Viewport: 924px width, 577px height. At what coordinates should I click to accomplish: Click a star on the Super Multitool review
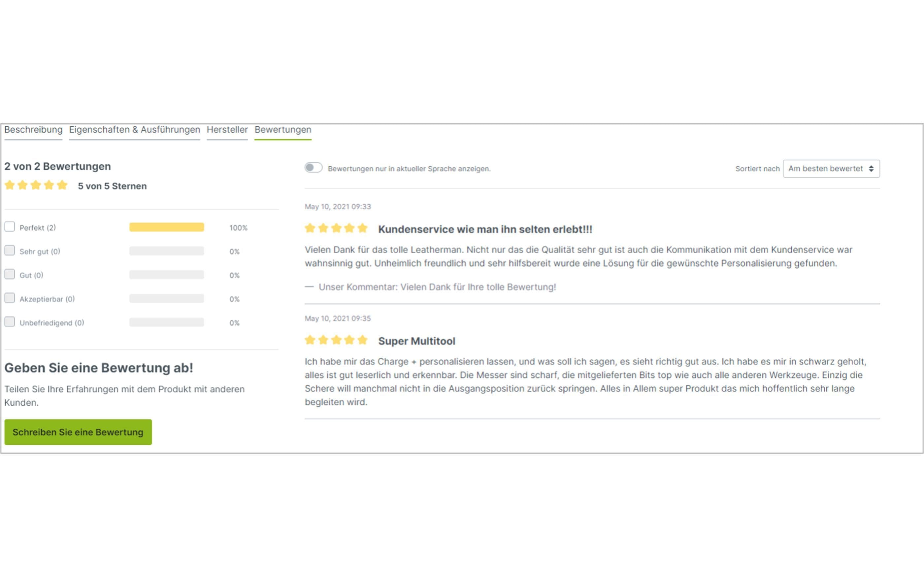click(x=336, y=340)
